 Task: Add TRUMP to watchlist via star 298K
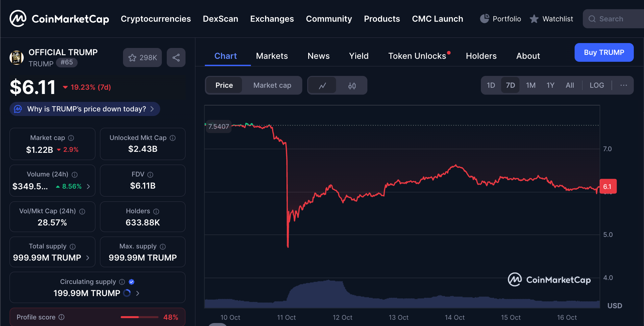tap(142, 58)
